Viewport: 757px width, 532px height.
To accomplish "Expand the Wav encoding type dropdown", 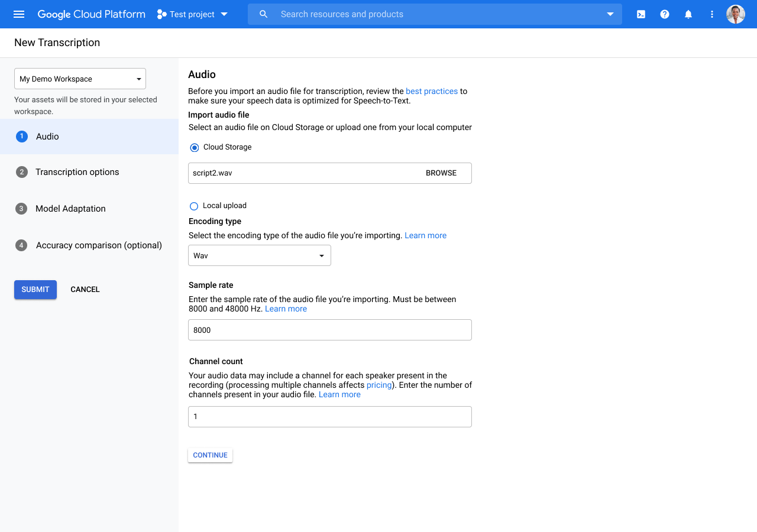I will click(259, 256).
